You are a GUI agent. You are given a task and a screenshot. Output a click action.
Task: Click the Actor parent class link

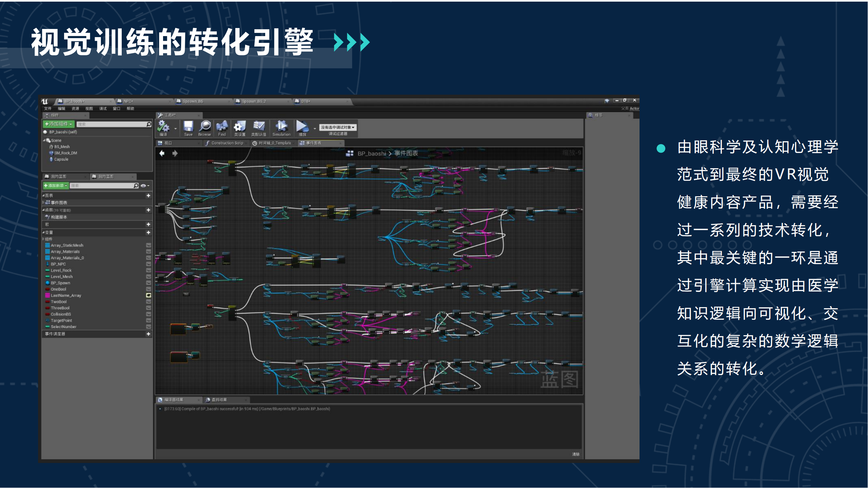click(x=635, y=108)
